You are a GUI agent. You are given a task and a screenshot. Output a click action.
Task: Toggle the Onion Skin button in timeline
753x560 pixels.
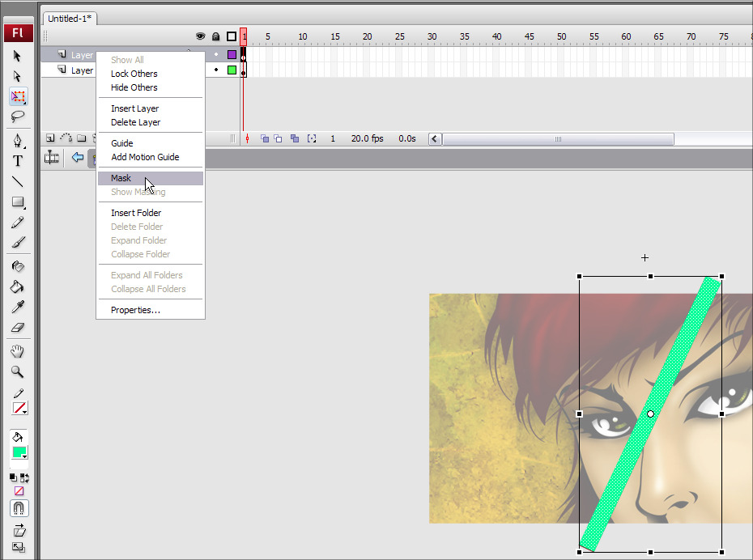pos(265,139)
